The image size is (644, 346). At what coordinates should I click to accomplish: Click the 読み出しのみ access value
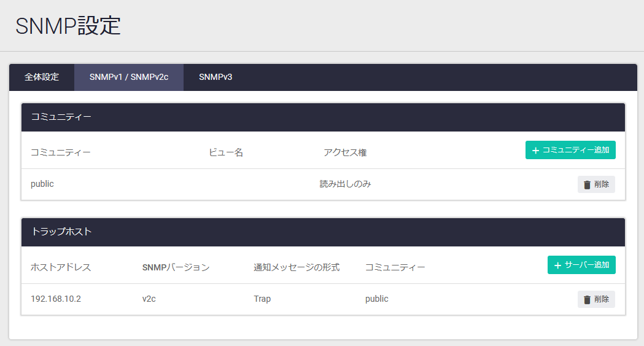345,184
